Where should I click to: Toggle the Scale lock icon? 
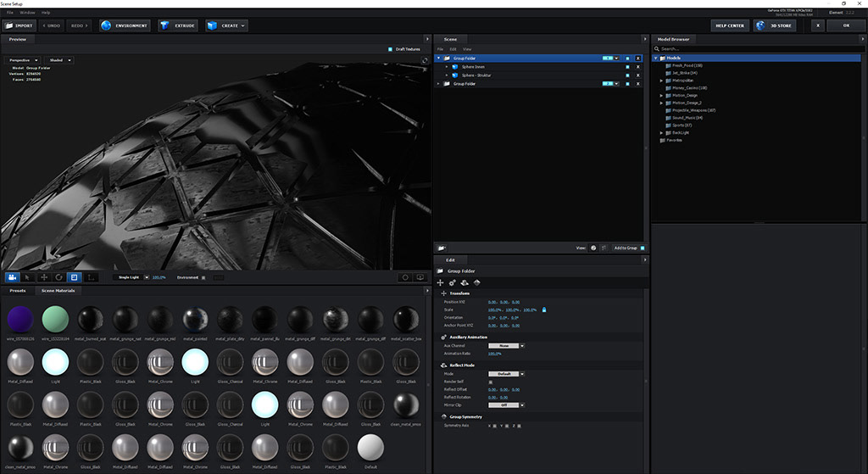543,310
